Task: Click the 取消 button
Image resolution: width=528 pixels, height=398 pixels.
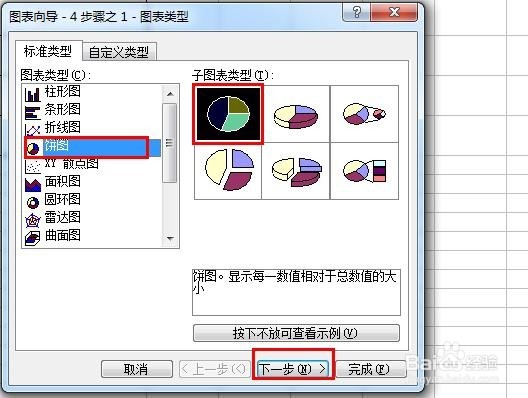Action: point(136,369)
